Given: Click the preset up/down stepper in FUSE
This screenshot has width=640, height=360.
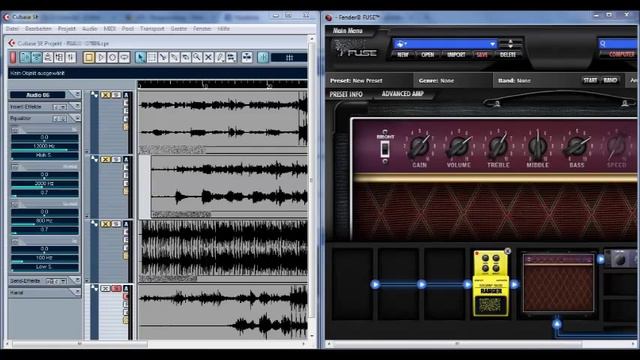Looking at the screenshot, I should point(510,44).
